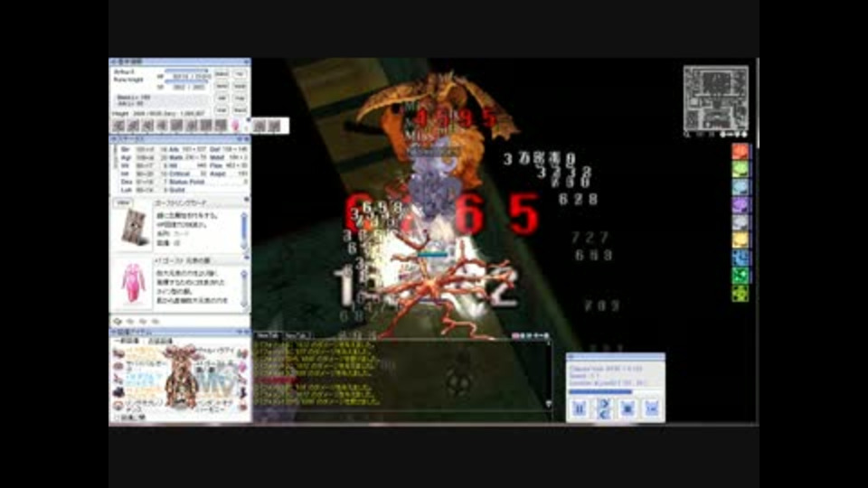Click the View button on the card panel
868x488 pixels.
coord(123,203)
